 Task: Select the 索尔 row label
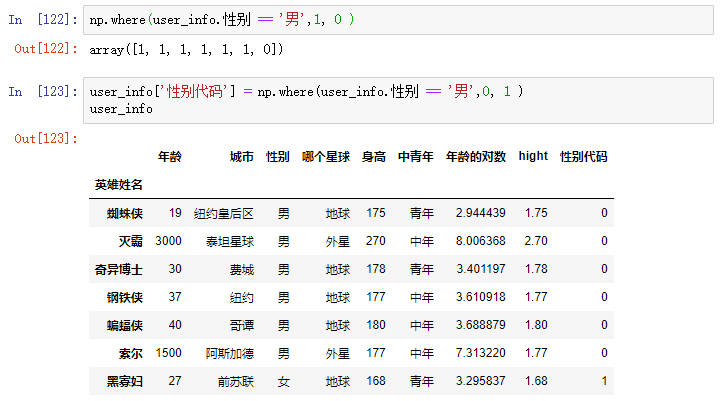131,353
